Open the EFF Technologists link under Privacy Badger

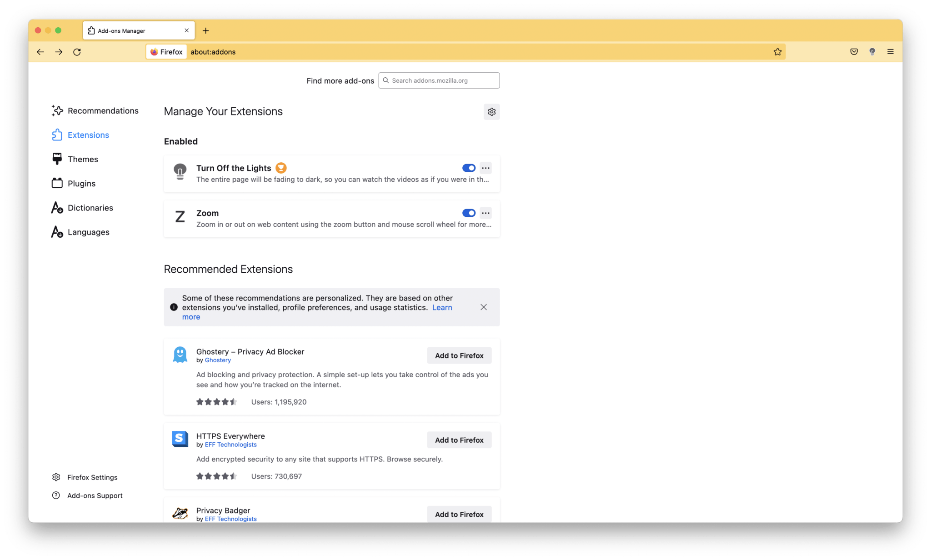coord(230,519)
